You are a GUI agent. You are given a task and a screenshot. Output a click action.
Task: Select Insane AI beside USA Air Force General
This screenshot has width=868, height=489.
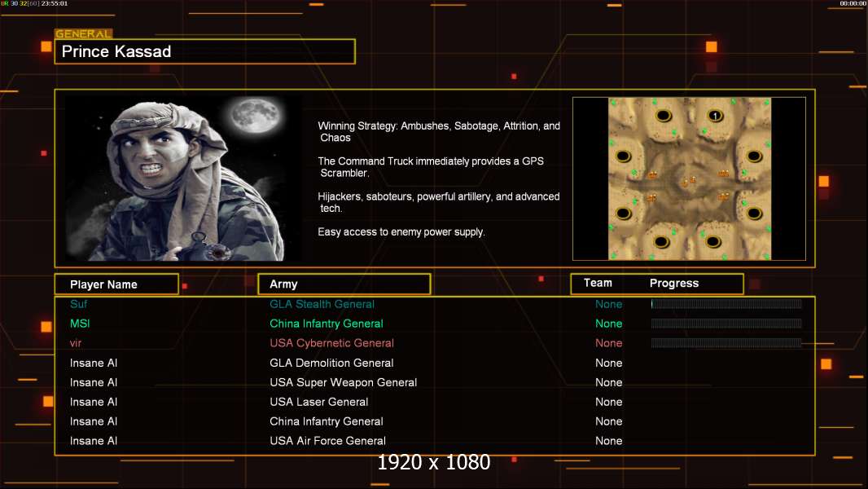pos(94,441)
